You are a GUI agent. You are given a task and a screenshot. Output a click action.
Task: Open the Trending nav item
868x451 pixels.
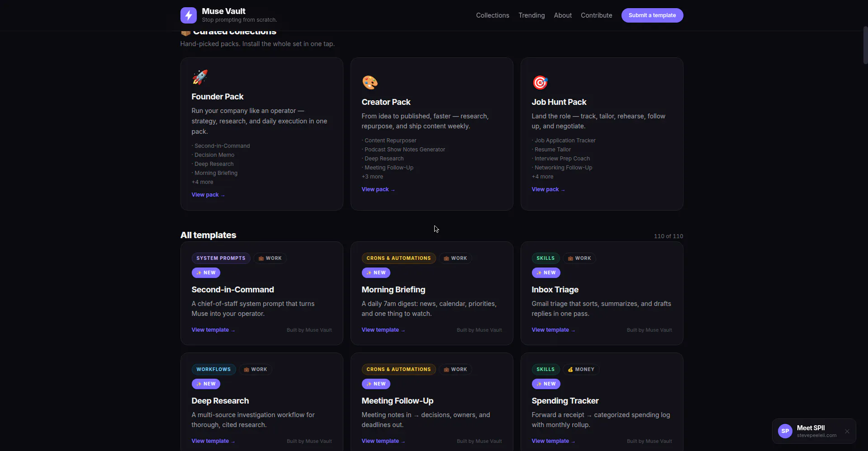pos(531,15)
